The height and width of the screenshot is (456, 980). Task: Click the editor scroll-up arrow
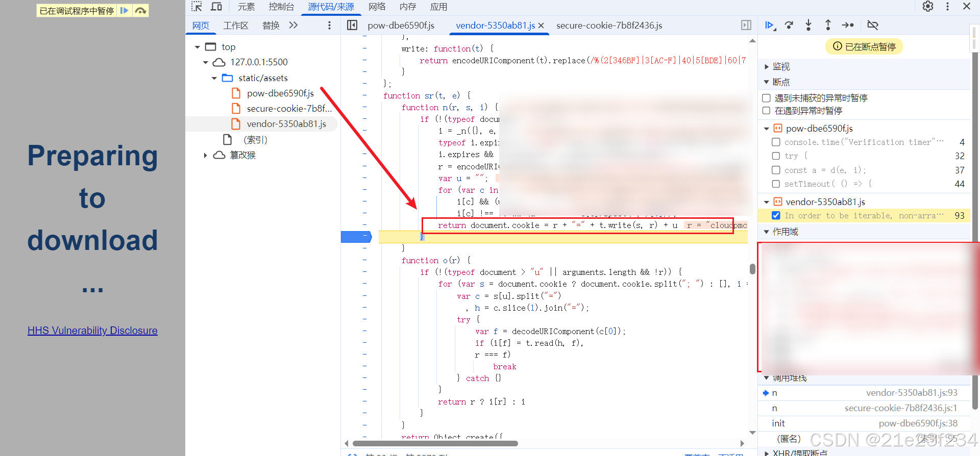pos(752,40)
